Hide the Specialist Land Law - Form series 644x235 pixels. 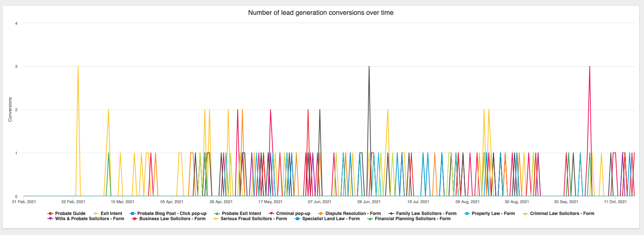331,219
